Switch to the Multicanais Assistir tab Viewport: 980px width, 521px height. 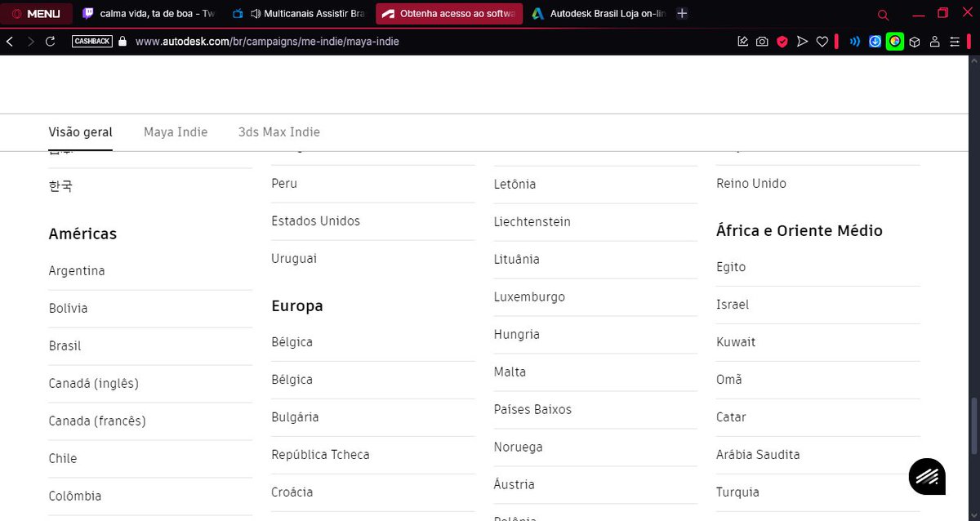click(x=298, y=14)
